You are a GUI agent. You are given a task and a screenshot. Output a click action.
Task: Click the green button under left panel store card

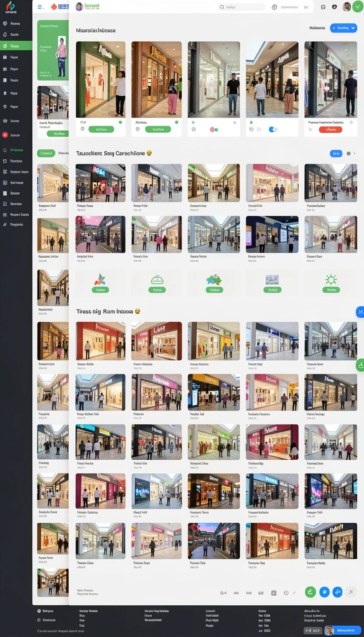58,134
